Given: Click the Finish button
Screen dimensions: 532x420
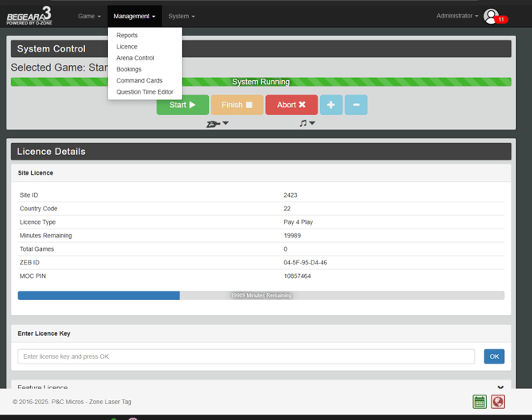Looking at the screenshot, I should coord(237,105).
